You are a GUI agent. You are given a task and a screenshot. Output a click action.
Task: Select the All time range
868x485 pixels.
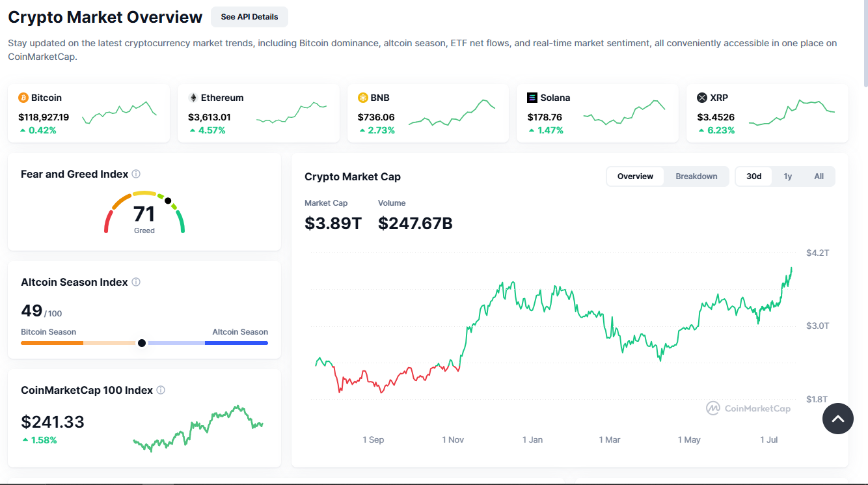pyautogui.click(x=819, y=176)
